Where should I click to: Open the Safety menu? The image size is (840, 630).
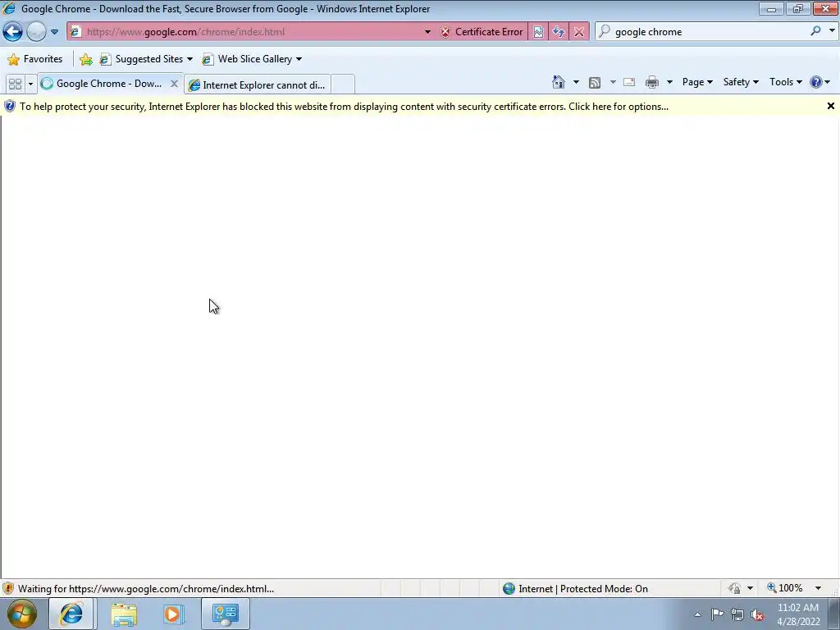pyautogui.click(x=741, y=82)
